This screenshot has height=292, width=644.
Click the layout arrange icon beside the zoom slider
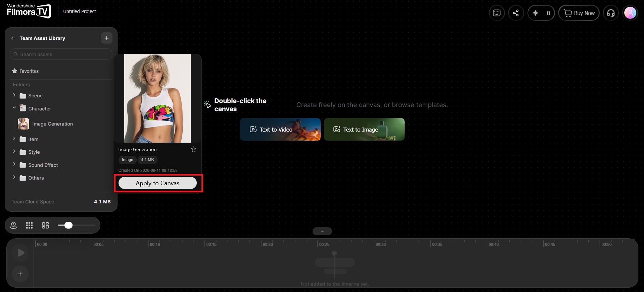[x=45, y=225]
